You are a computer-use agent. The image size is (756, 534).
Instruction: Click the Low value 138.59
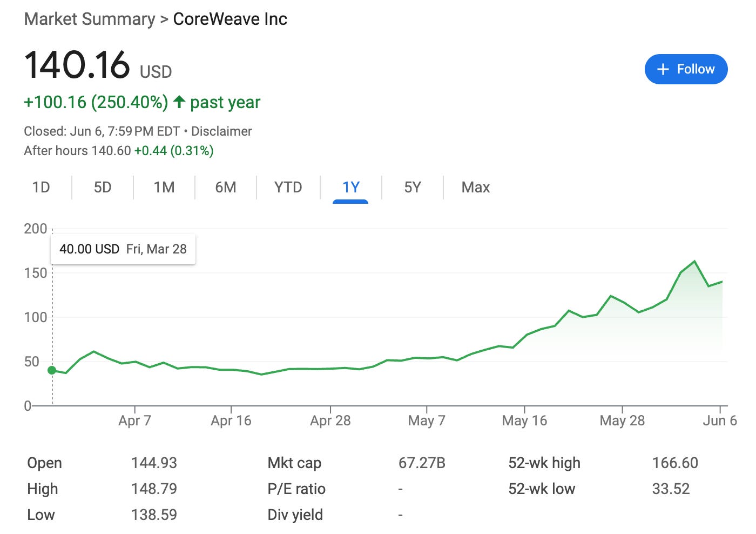(x=154, y=515)
